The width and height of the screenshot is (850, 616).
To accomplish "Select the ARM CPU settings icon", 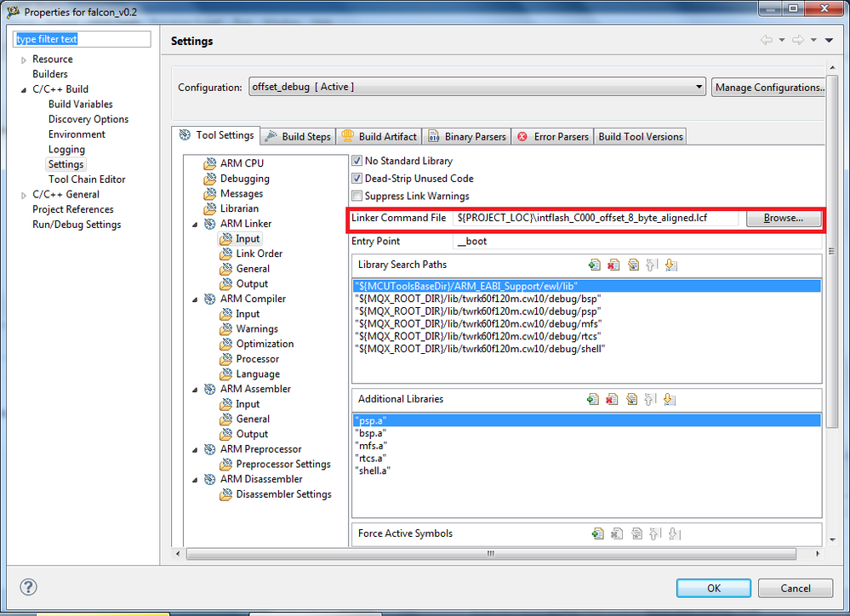I will (210, 163).
